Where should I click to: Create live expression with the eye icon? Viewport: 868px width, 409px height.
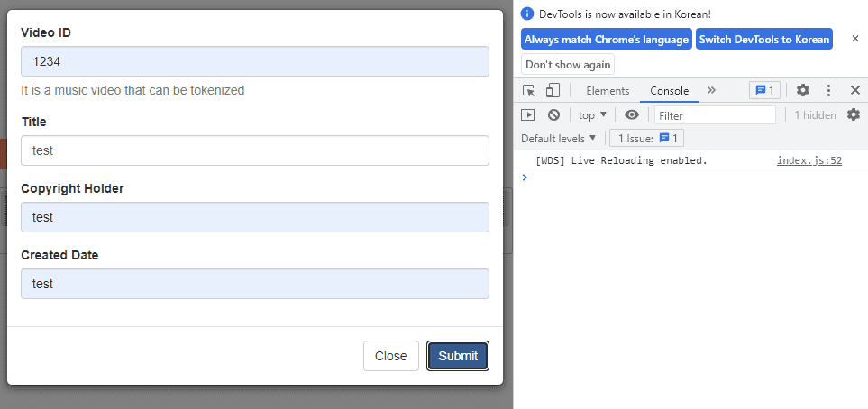coord(632,114)
